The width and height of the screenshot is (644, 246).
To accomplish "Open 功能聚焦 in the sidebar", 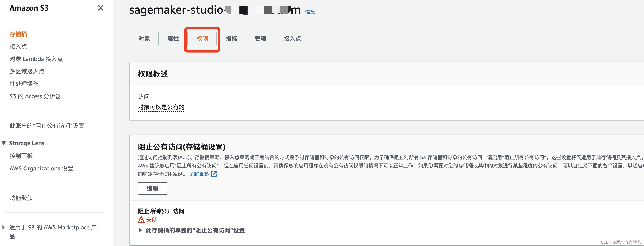I will pos(21,198).
